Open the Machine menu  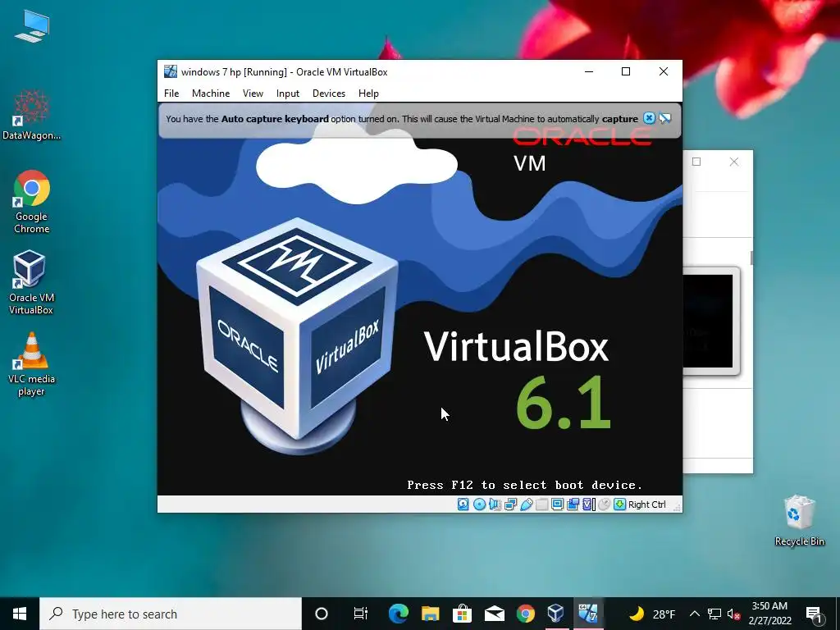(211, 94)
